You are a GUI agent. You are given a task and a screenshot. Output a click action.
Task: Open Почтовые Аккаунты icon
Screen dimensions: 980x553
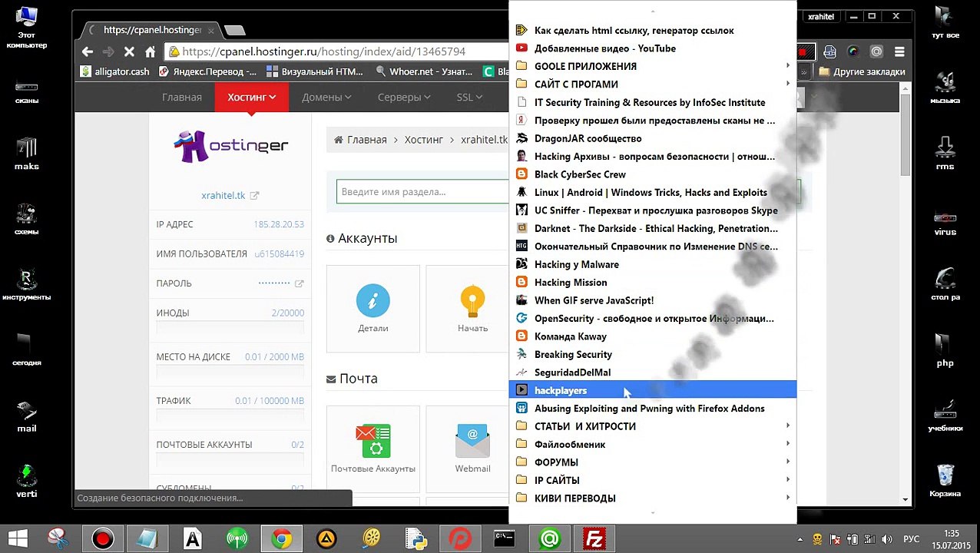pos(373,449)
